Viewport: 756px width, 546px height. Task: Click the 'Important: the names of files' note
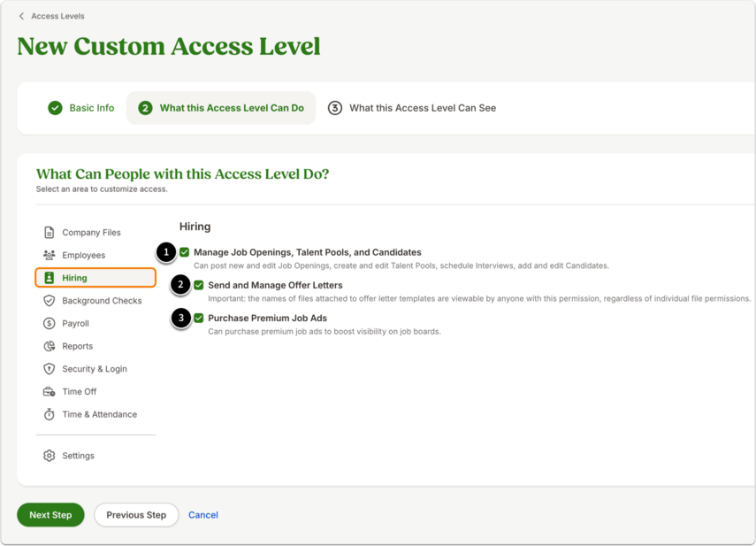[x=479, y=298]
